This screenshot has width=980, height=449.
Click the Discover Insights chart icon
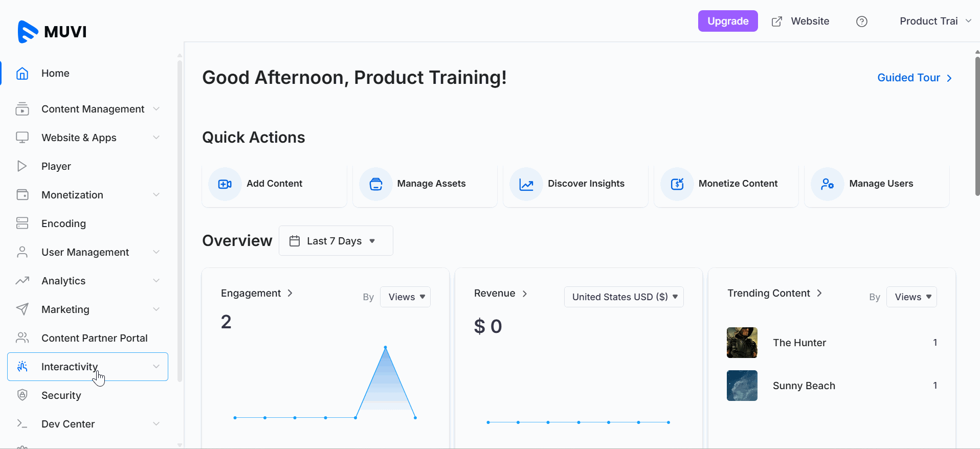(x=526, y=184)
